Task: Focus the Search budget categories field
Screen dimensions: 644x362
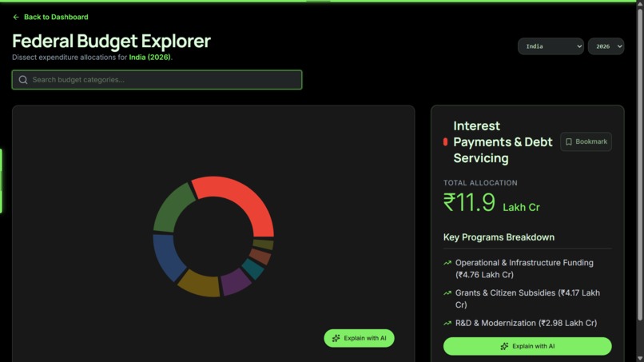Action: tap(157, 80)
